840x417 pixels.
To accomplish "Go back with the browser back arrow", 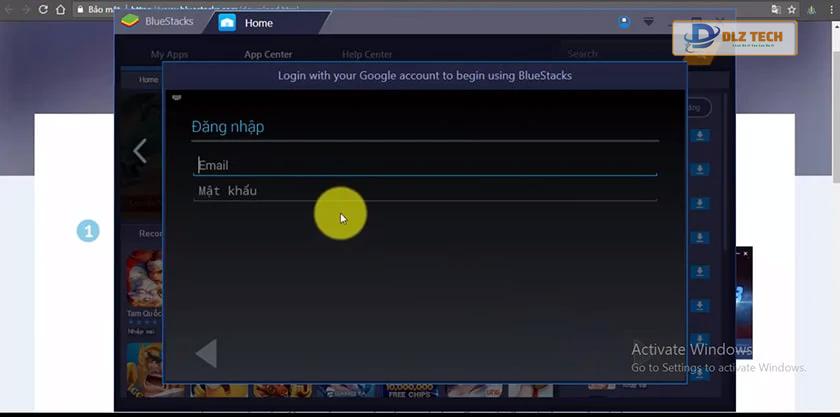I will pos(9,10).
